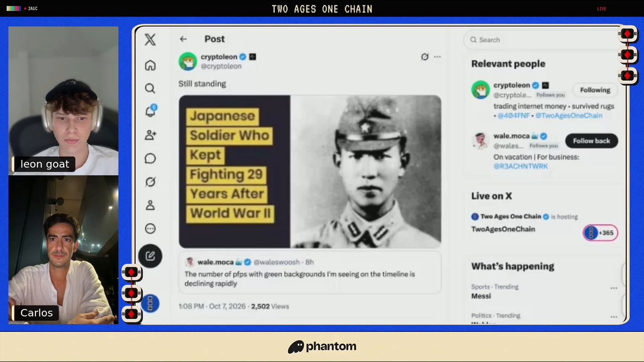Open Profile person icon in sidebar

150,205
